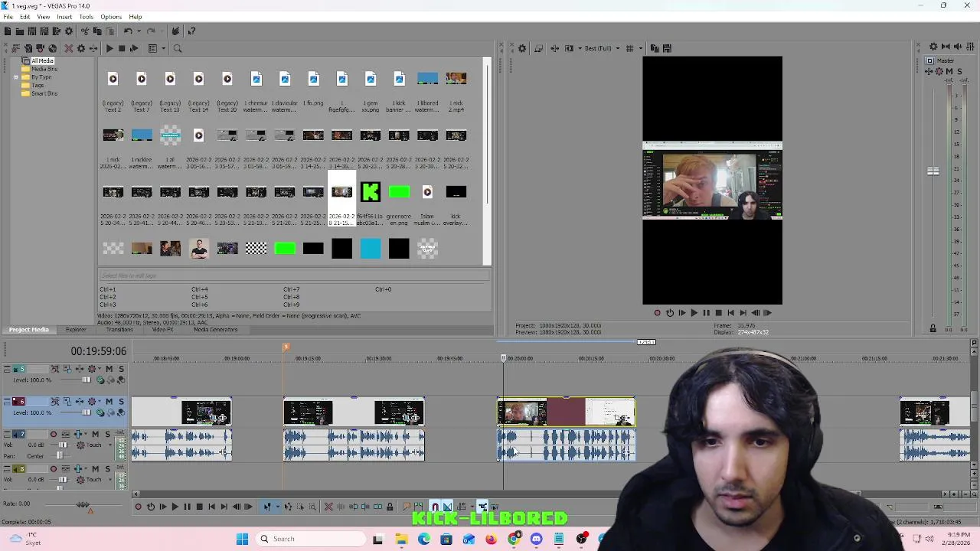Open the overlays grid dropdown arrow
Screen dimensions: 980x551
coord(641,48)
